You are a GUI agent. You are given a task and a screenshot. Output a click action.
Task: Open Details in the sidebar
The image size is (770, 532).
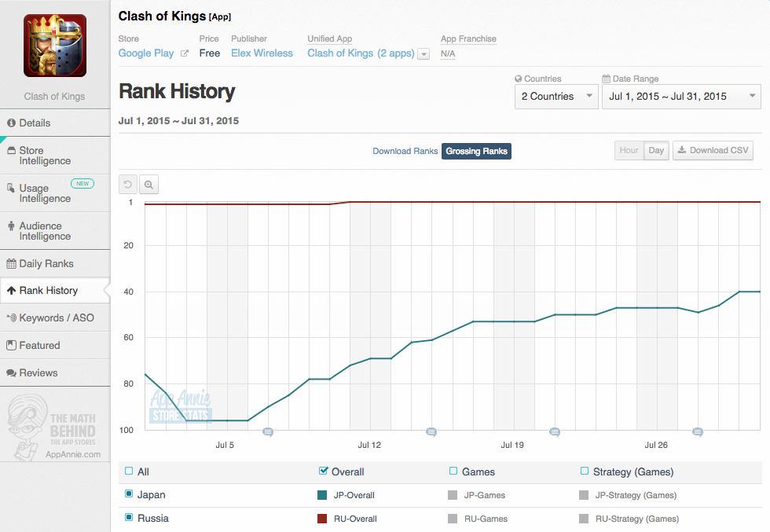55,123
